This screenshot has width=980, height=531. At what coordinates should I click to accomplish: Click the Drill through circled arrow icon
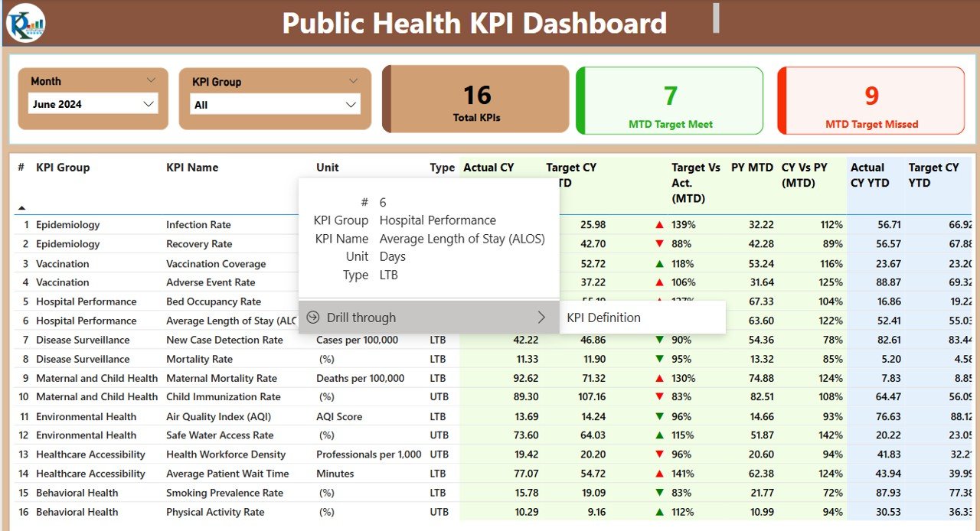[312, 318]
